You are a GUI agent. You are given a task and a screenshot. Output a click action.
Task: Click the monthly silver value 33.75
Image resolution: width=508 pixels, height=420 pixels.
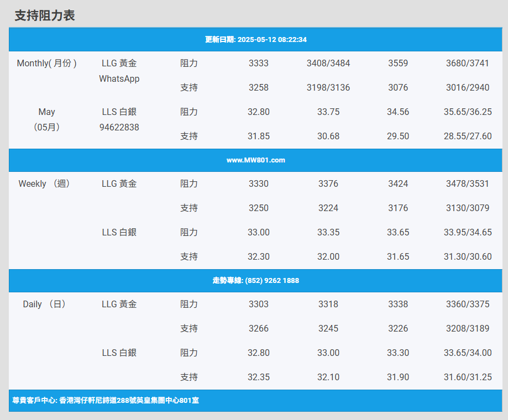[328, 112]
